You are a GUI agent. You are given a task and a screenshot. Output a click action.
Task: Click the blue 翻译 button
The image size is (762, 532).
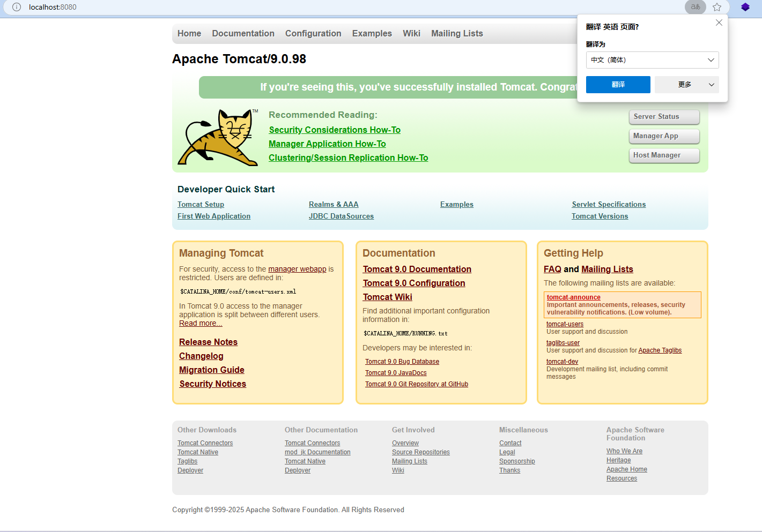pos(618,85)
